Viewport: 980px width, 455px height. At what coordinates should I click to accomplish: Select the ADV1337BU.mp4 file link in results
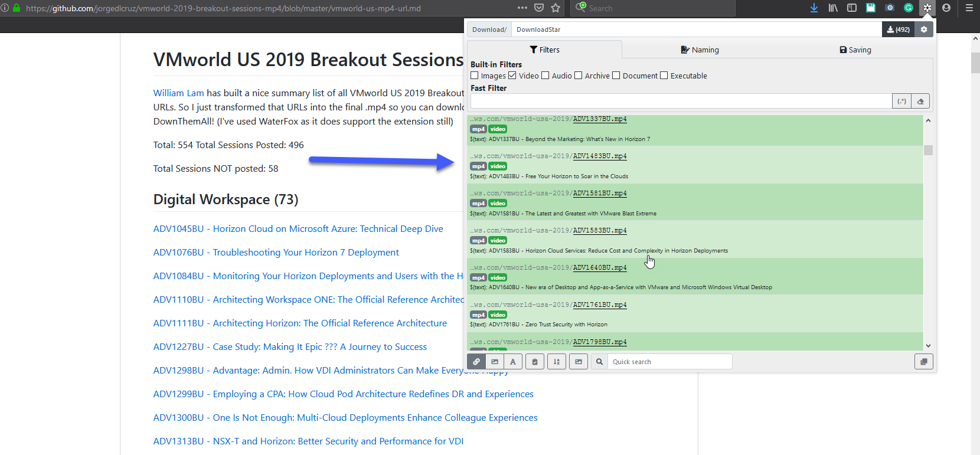[600, 119]
